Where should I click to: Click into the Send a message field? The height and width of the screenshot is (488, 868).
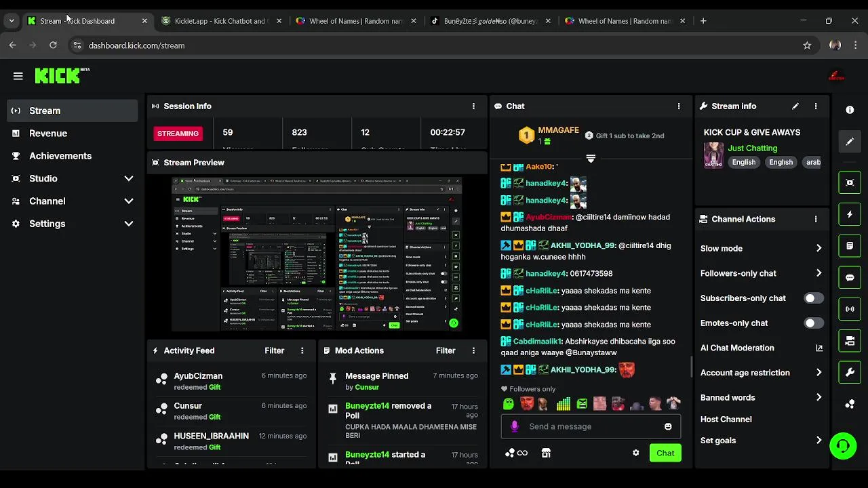point(591,426)
